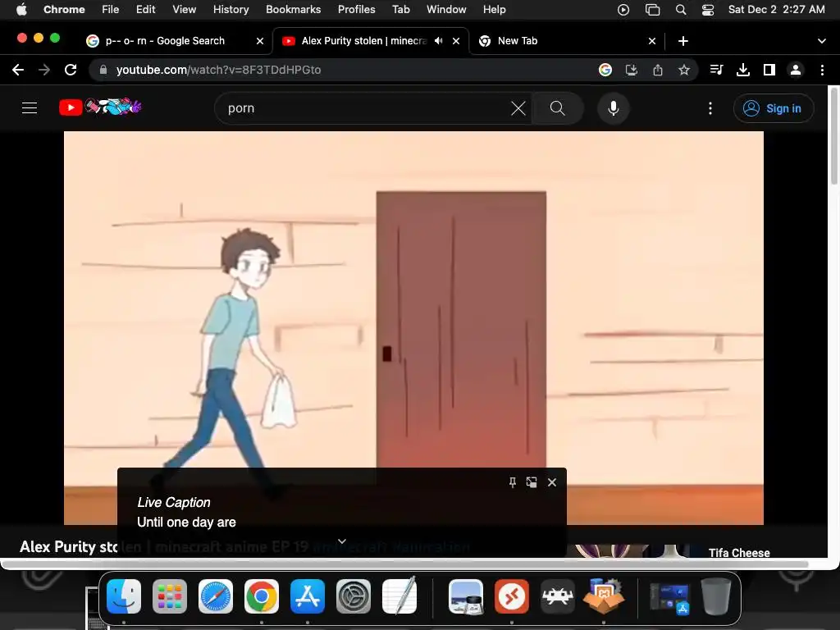The height and width of the screenshot is (630, 840).
Task: Start voice search with the microphone
Action: [614, 108]
